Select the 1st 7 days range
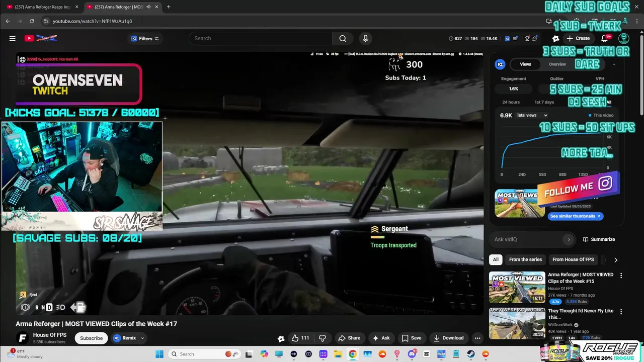Image resolution: width=644 pixels, height=362 pixels. [544, 102]
